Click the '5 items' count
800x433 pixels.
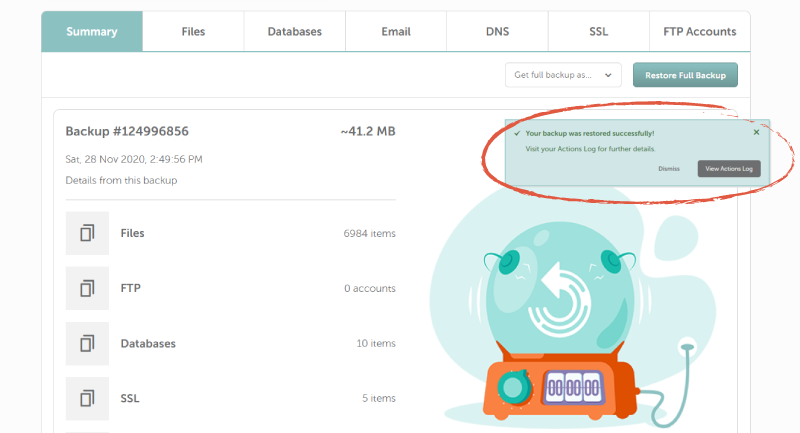point(379,398)
